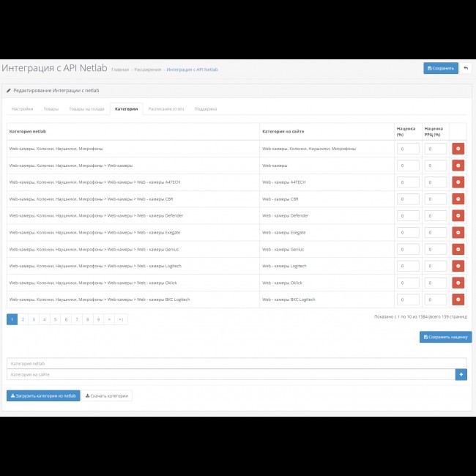Click the blue plus button to add category

461,374
